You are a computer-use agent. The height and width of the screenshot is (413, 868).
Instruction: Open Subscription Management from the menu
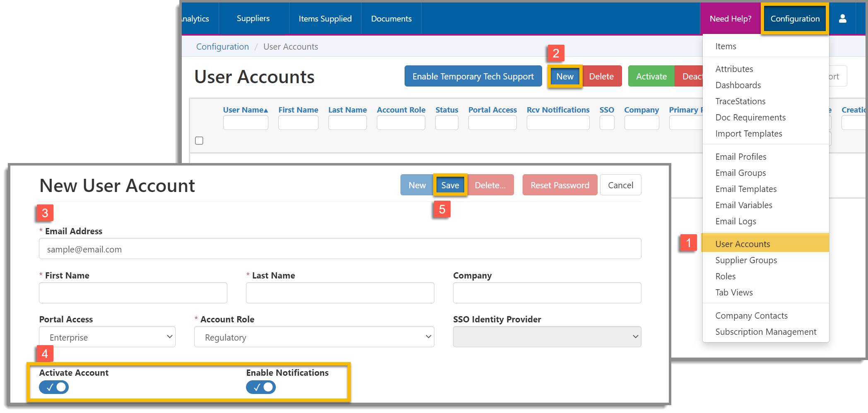(765, 331)
